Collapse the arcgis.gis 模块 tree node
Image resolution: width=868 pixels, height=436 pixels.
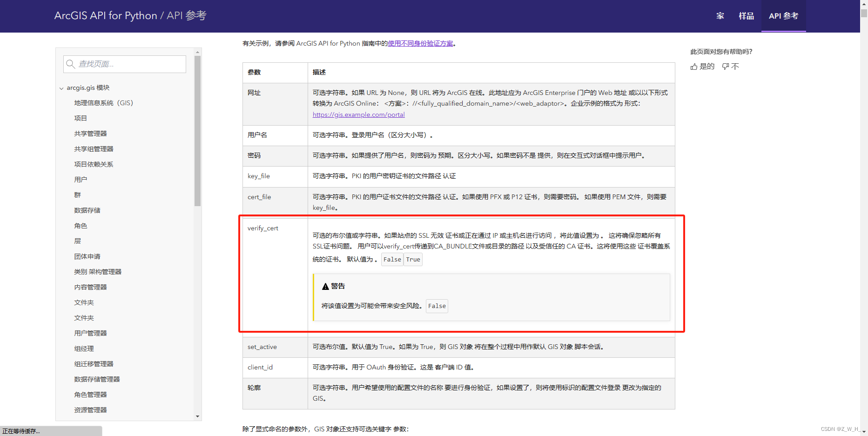point(62,87)
